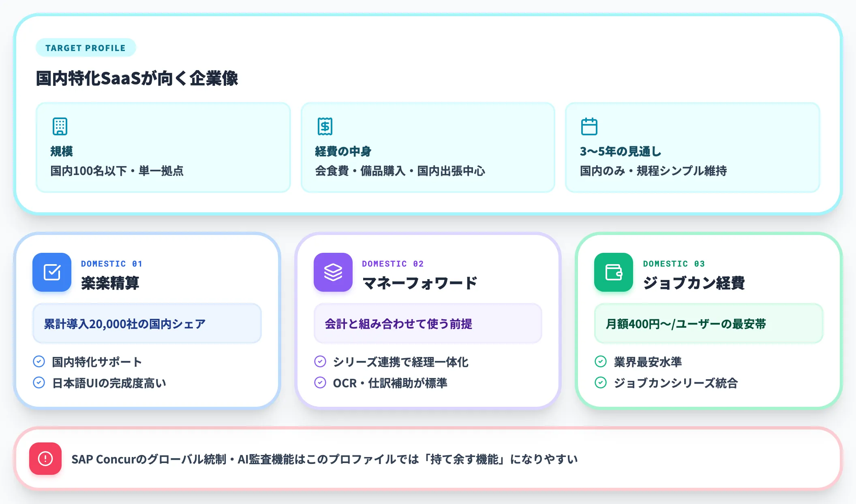The width and height of the screenshot is (856, 504).
Task: Click the calendar icon above 3〜5年の見通し
Action: click(x=589, y=126)
